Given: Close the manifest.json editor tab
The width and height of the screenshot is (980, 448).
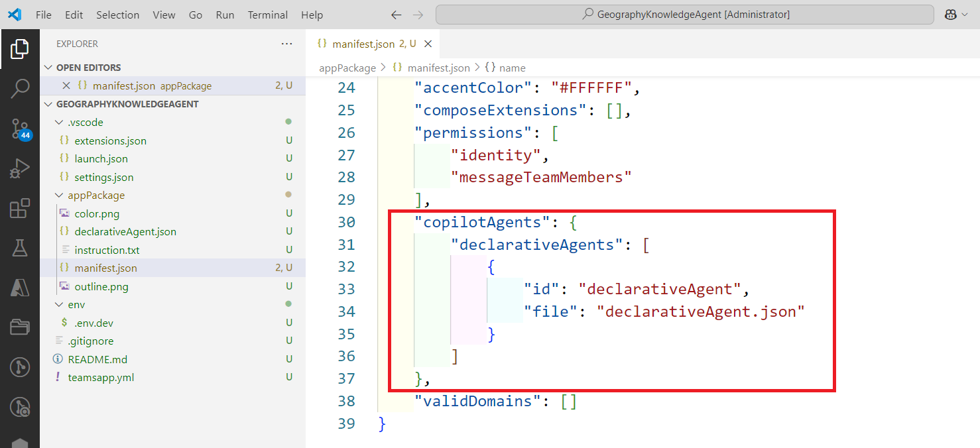Looking at the screenshot, I should coord(428,44).
